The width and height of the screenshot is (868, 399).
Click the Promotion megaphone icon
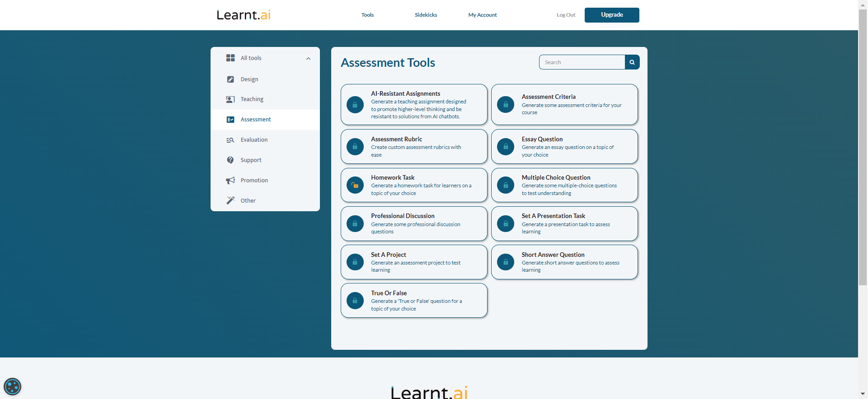click(230, 181)
